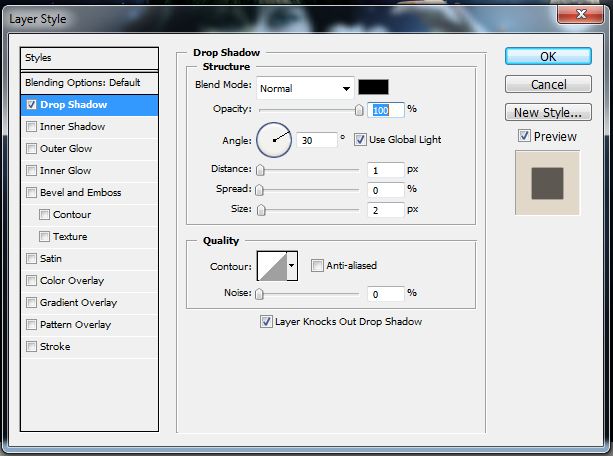Click the Opacity value field
The height and width of the screenshot is (456, 613).
pyautogui.click(x=385, y=110)
